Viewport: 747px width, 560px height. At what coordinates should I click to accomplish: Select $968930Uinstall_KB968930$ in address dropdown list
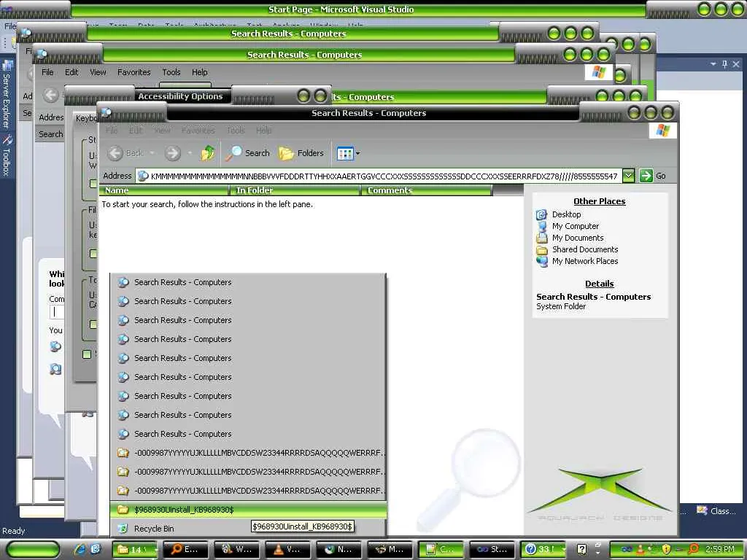(x=248, y=510)
